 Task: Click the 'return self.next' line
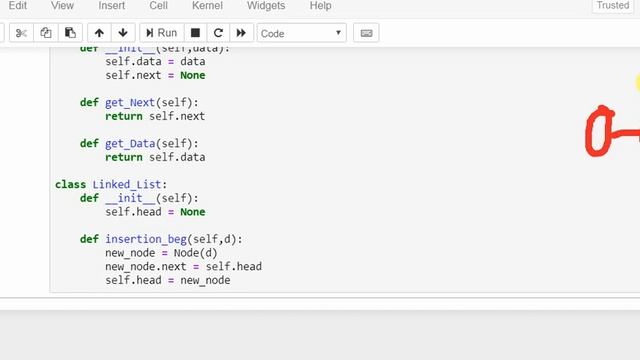pos(155,116)
